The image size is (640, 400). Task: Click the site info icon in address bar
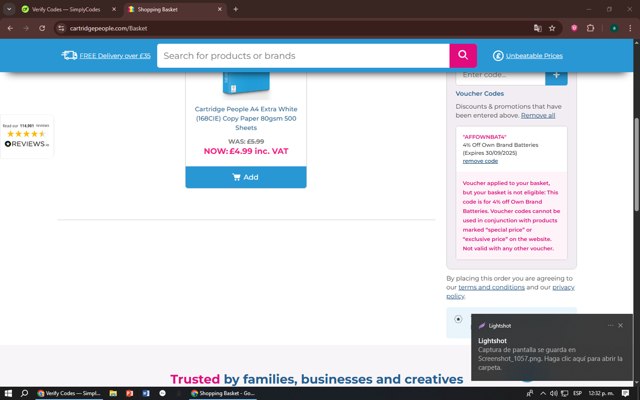pos(61,28)
